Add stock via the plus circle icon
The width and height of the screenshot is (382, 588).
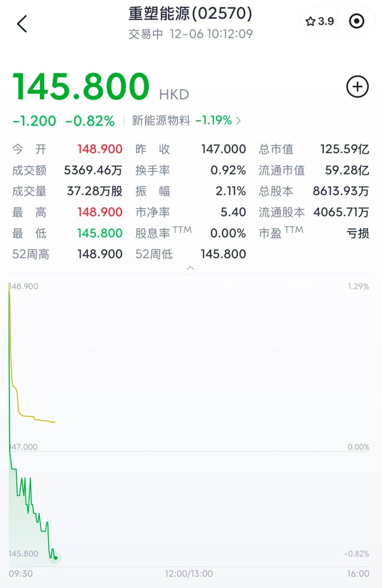pyautogui.click(x=357, y=87)
